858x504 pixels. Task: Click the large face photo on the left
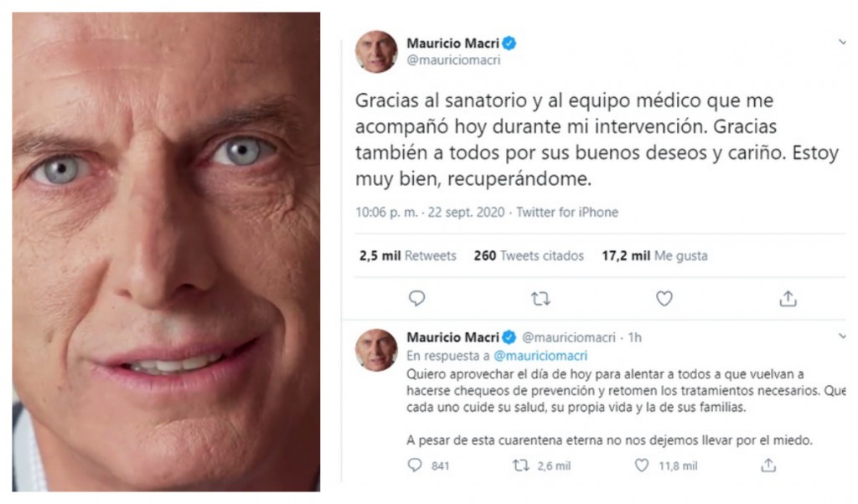166,252
